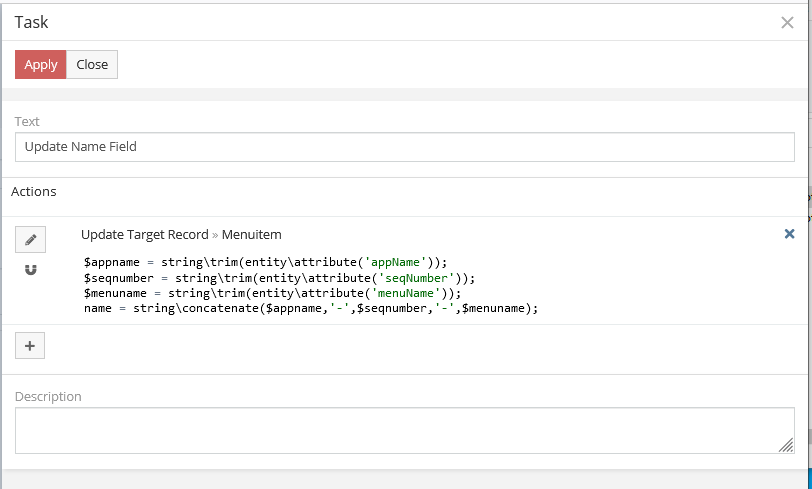Select the Update Target Record » Menuitem heading
This screenshot has width=812, height=489.
[x=181, y=235]
